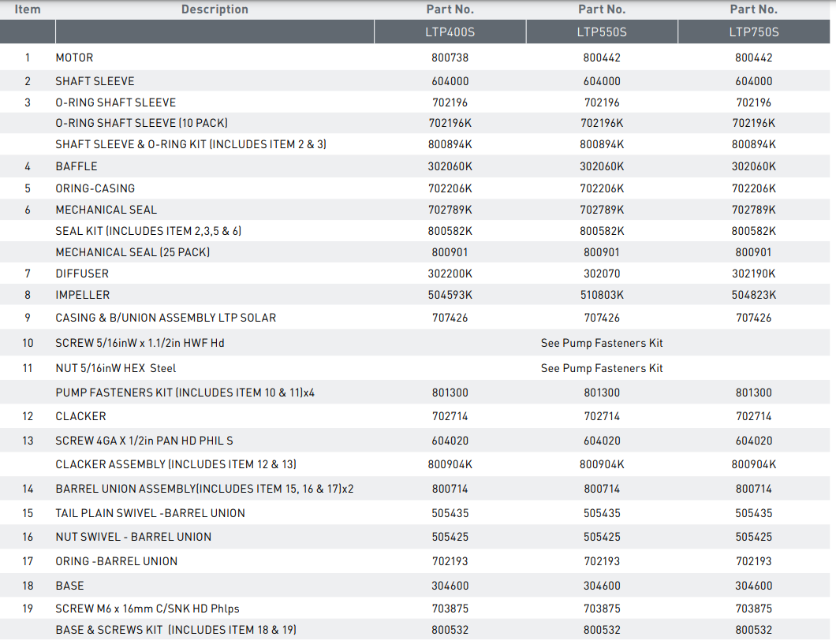Click SCREW 4GA X 1/2in PAN HD PHIL S
The width and height of the screenshot is (836, 644).
point(144,441)
